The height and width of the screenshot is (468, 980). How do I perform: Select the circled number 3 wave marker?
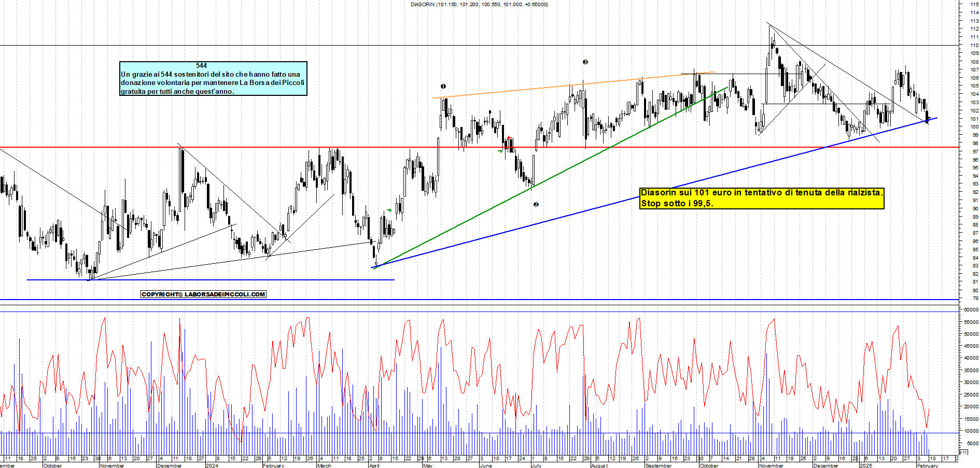[x=585, y=62]
